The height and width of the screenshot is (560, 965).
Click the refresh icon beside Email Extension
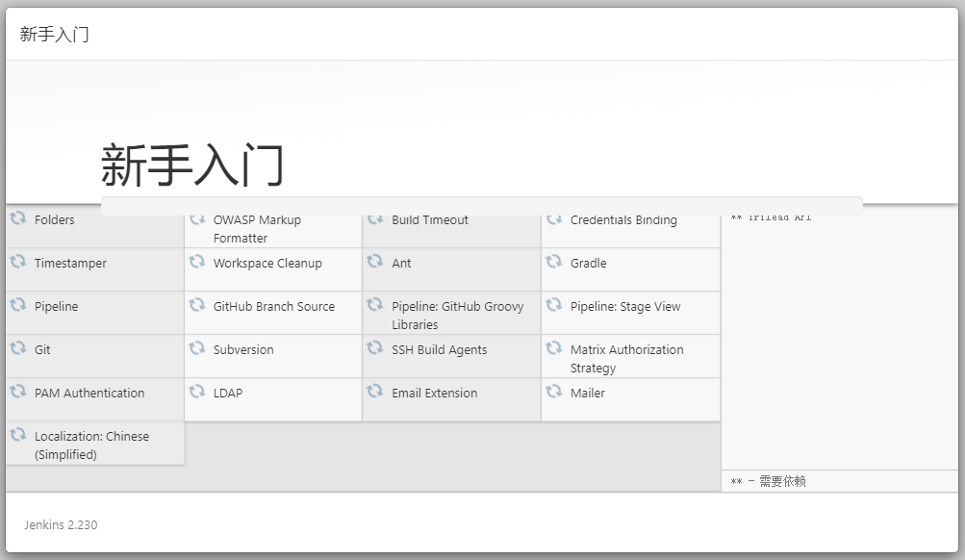375,392
